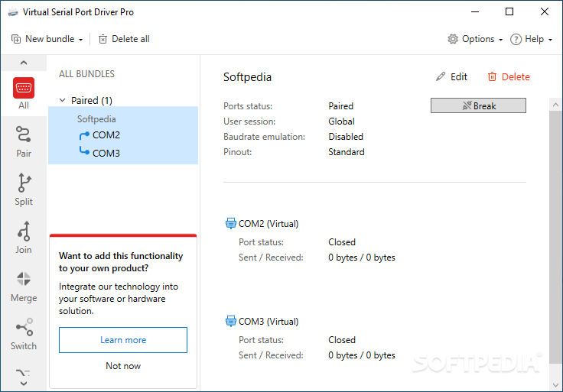Click the red Delete label
This screenshot has width=563, height=392.
click(516, 76)
